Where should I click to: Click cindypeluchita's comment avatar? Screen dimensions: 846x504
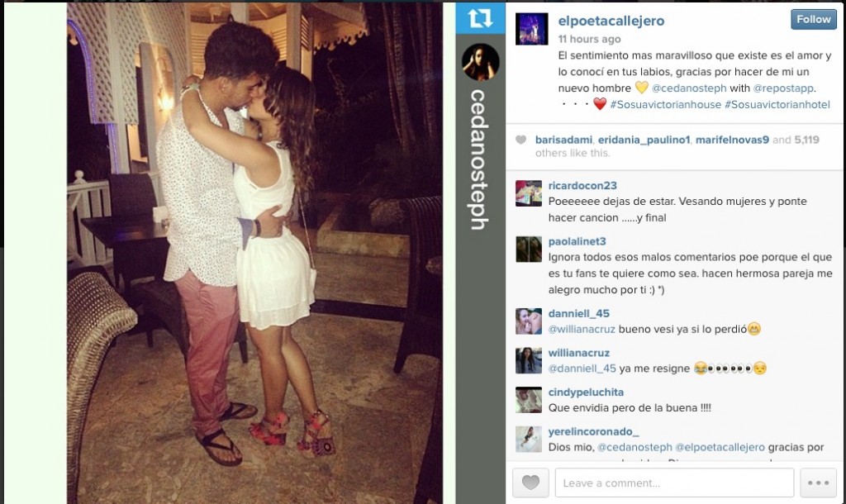pyautogui.click(x=529, y=400)
